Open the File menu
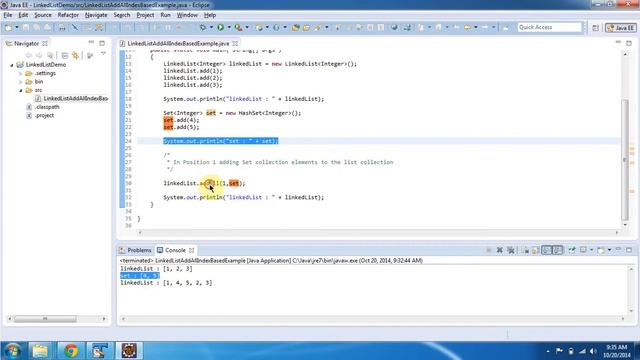This screenshot has width=640, height=360. click(8, 15)
